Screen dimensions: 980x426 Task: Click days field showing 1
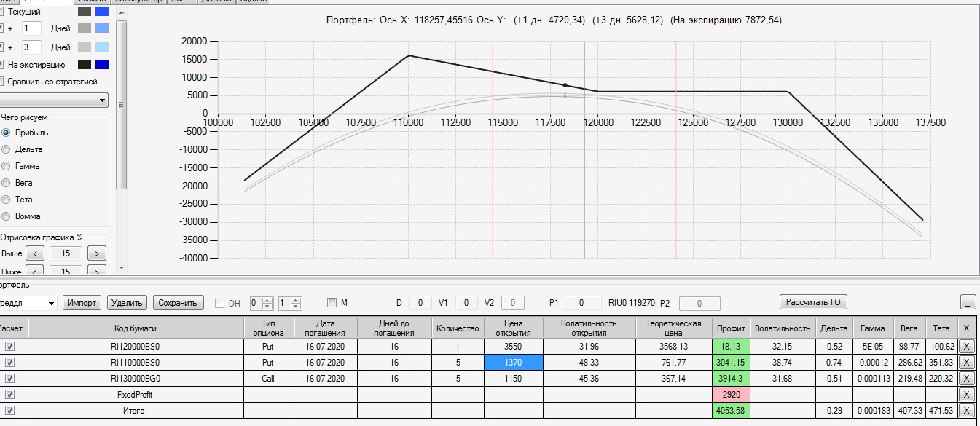[31, 28]
